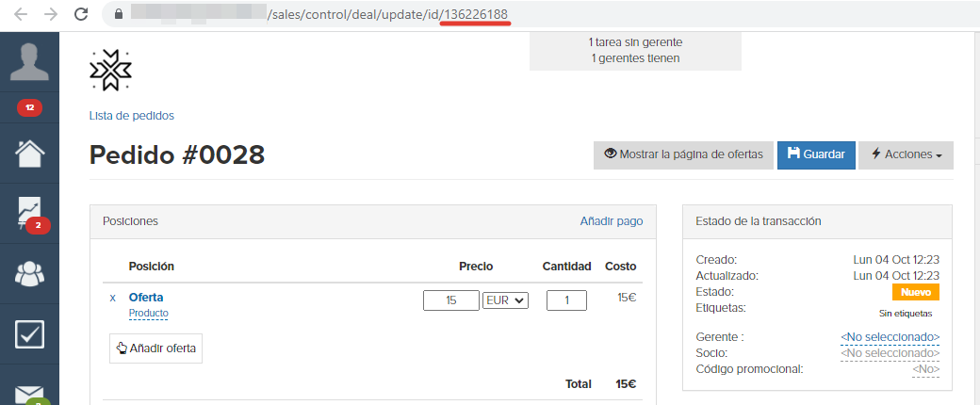
Task: Click the Guardar button
Action: click(x=816, y=154)
